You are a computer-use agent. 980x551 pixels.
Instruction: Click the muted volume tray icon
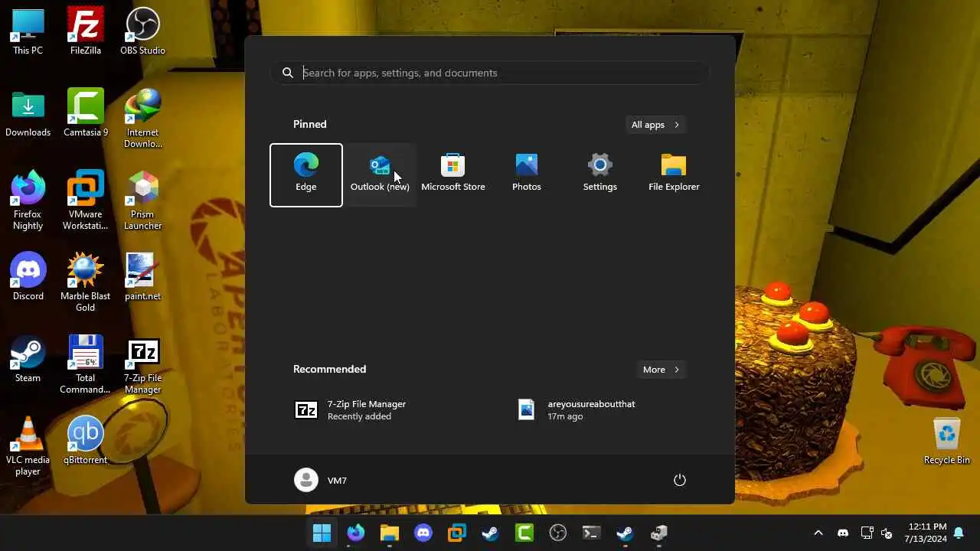[x=887, y=533]
